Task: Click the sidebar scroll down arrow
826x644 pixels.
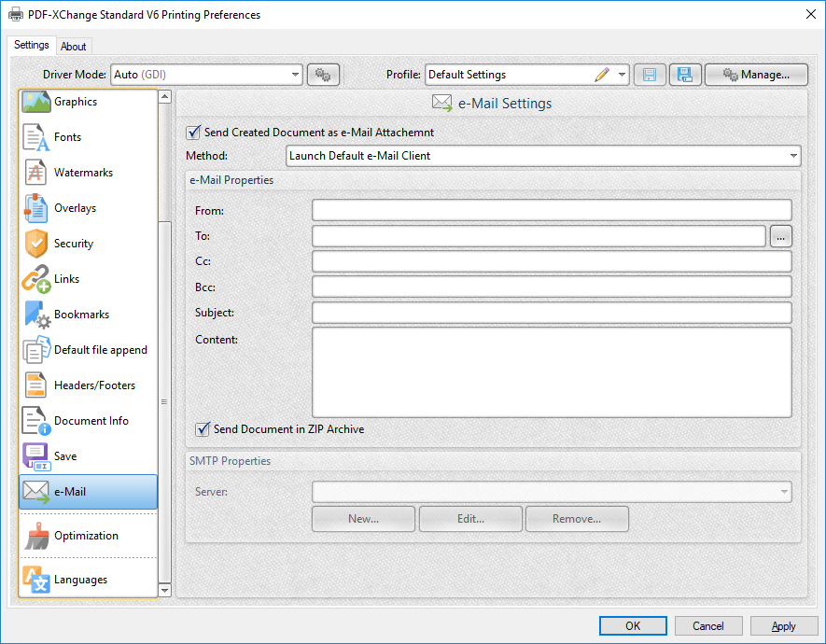Action: 165,590
